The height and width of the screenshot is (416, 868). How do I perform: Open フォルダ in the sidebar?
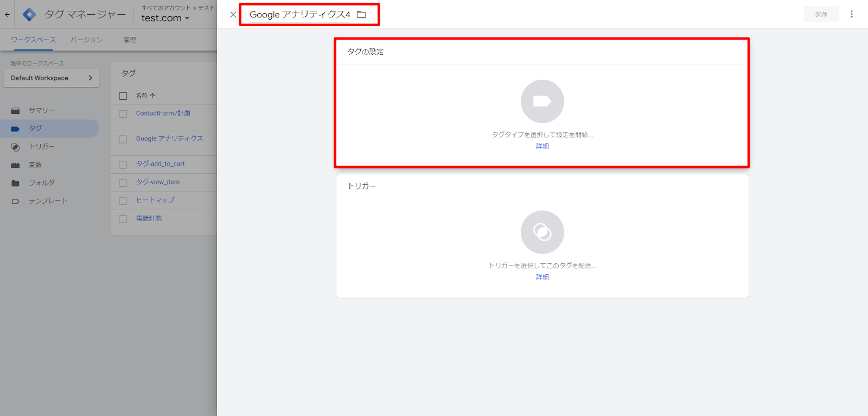[x=42, y=183]
